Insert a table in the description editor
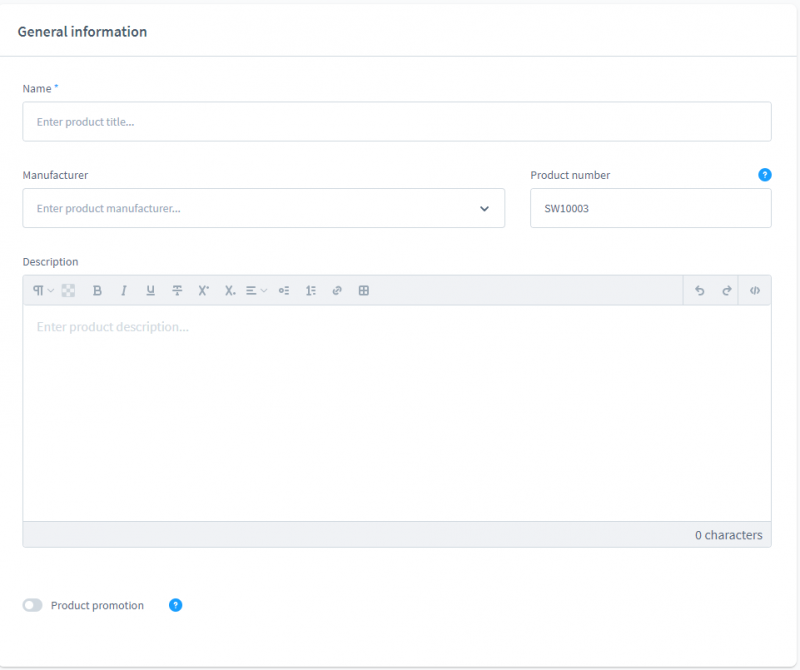800x670 pixels. pyautogui.click(x=363, y=290)
